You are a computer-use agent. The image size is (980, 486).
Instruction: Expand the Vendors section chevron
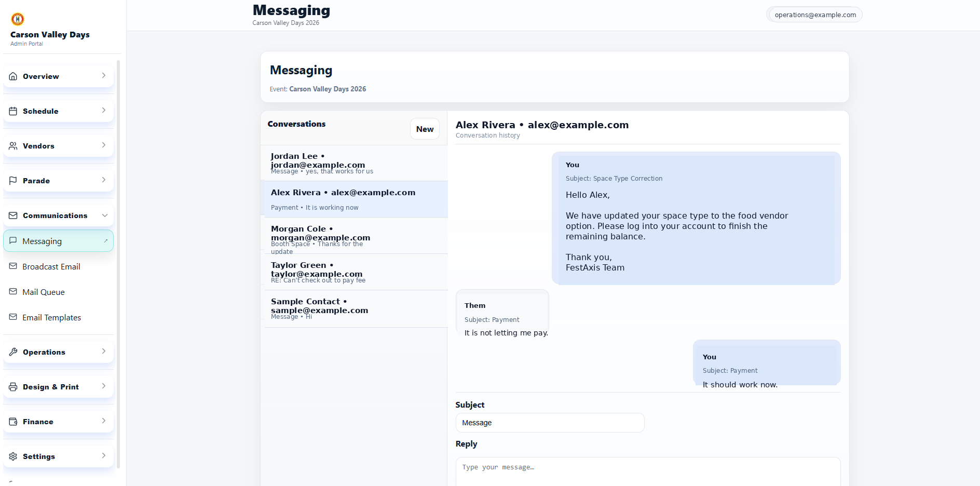[104, 145]
